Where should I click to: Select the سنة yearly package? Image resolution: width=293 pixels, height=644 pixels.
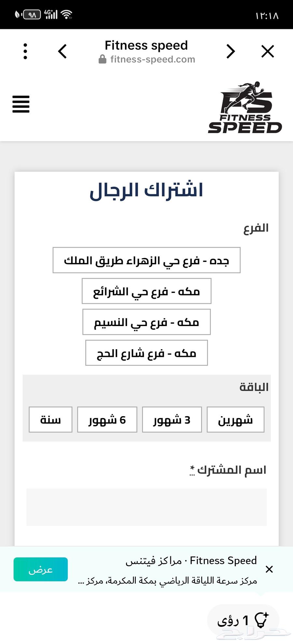pyautogui.click(x=50, y=420)
